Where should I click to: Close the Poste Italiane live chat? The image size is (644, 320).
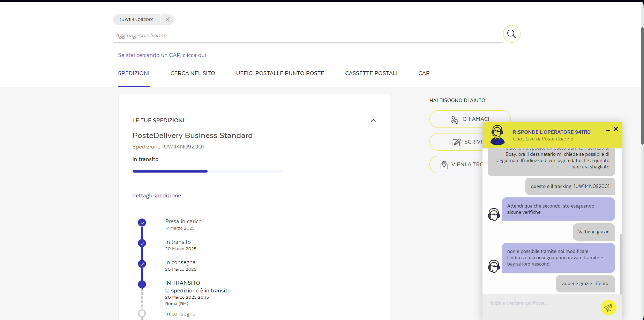point(616,129)
